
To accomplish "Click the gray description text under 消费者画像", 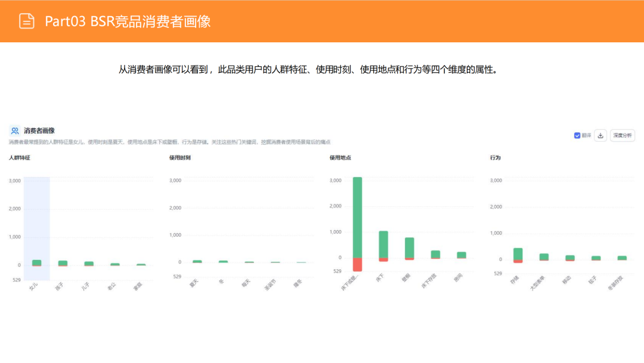I will click(x=169, y=142).
